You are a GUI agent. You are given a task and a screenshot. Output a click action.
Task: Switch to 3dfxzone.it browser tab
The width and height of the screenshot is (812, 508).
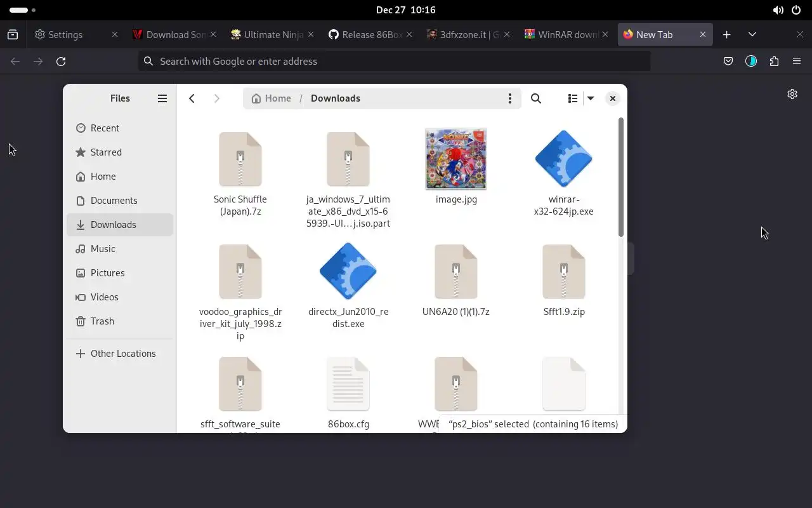click(469, 35)
